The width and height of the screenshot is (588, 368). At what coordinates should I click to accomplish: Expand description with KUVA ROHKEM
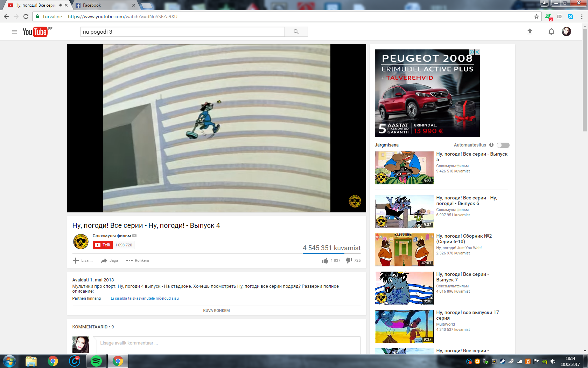point(216,311)
